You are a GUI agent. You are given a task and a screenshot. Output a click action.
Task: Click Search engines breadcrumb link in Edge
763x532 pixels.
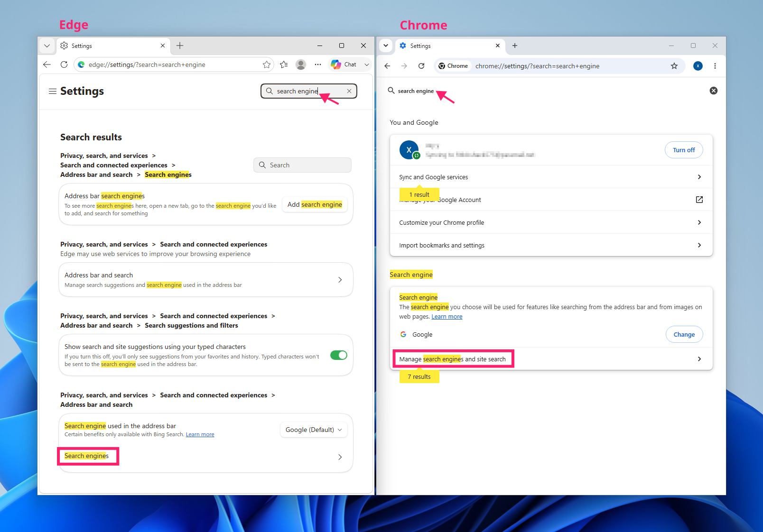click(168, 174)
